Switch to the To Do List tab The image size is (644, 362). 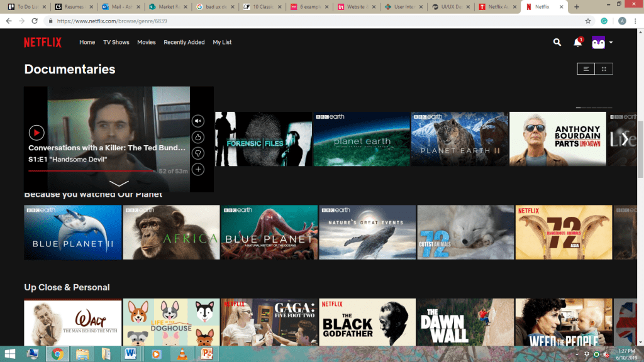[27, 6]
